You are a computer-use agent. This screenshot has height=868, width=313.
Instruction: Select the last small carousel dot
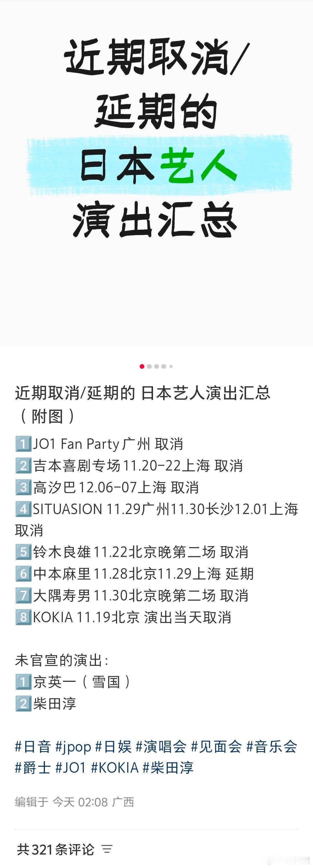pyautogui.click(x=171, y=366)
